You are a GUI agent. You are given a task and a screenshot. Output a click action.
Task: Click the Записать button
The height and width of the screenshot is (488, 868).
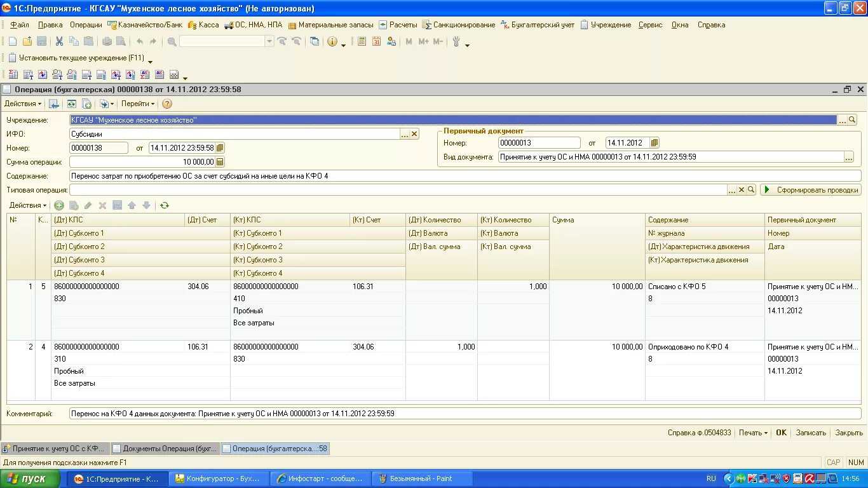pyautogui.click(x=811, y=433)
